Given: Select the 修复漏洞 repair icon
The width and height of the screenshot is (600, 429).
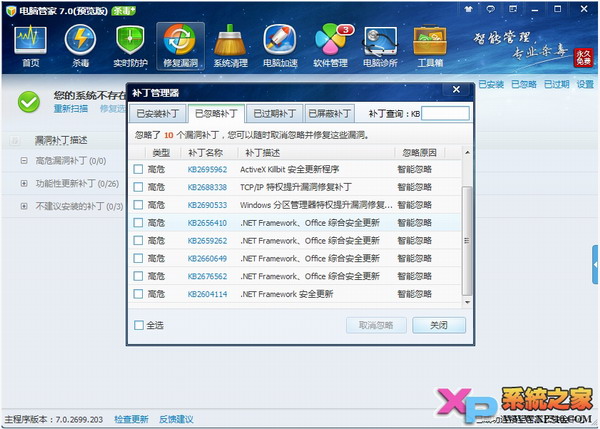Looking at the screenshot, I should (x=180, y=46).
